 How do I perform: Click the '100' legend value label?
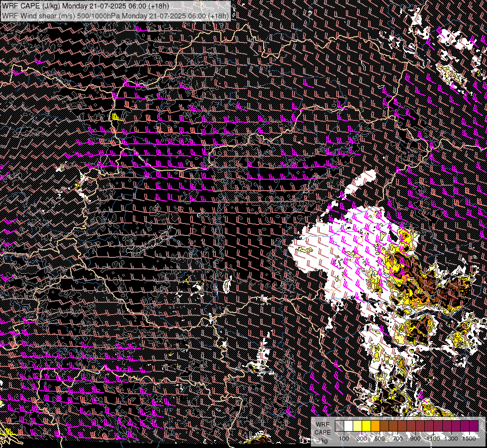tap(344, 439)
